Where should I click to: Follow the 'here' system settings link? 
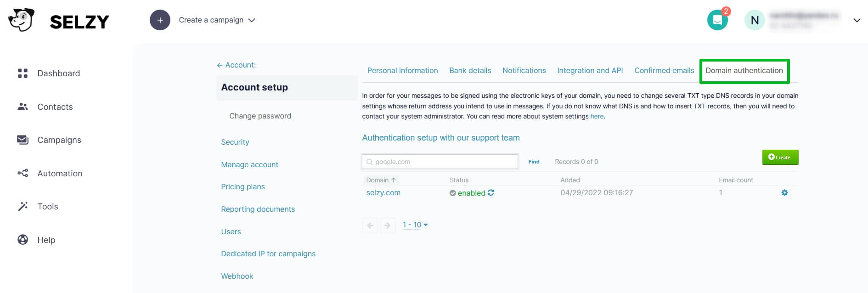pyautogui.click(x=597, y=117)
